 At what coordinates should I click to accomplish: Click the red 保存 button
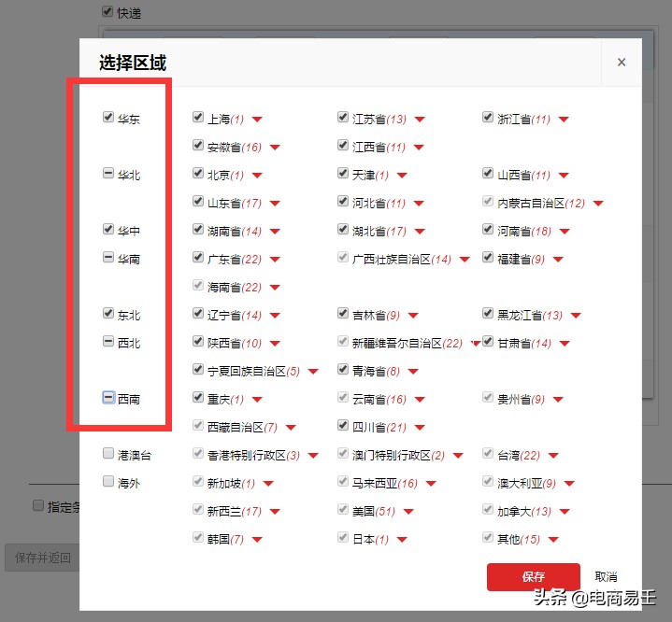[x=533, y=577]
